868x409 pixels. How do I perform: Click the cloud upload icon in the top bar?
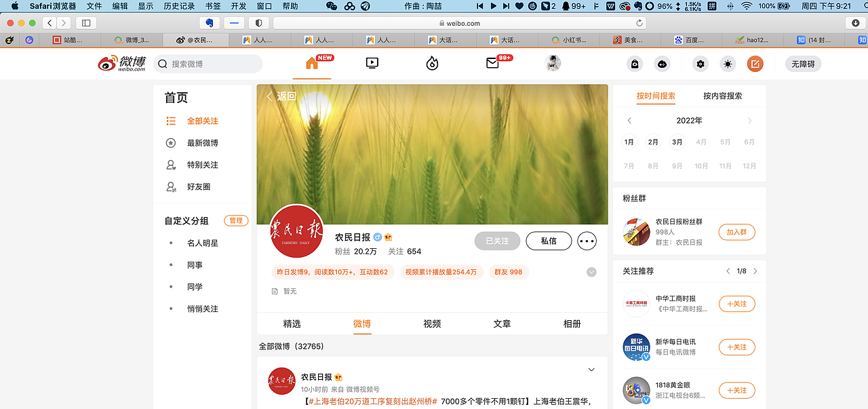click(662, 63)
